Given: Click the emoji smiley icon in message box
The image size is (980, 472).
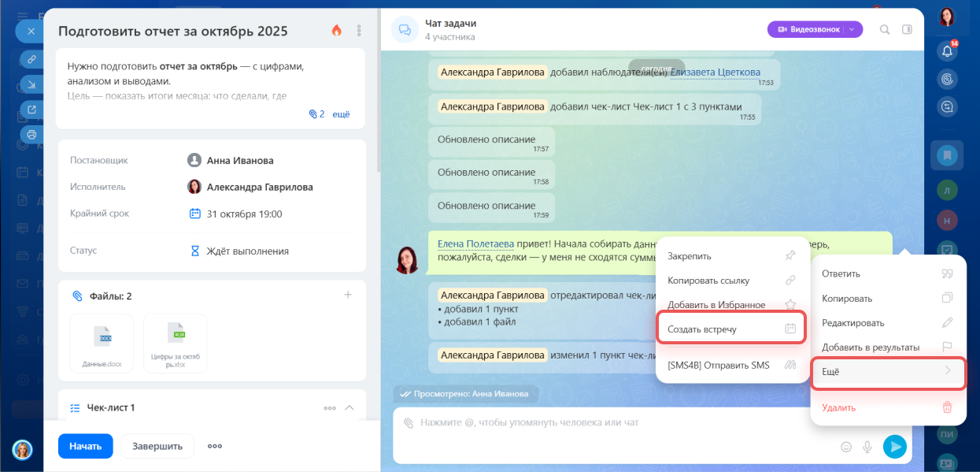Looking at the screenshot, I should pos(846,447).
